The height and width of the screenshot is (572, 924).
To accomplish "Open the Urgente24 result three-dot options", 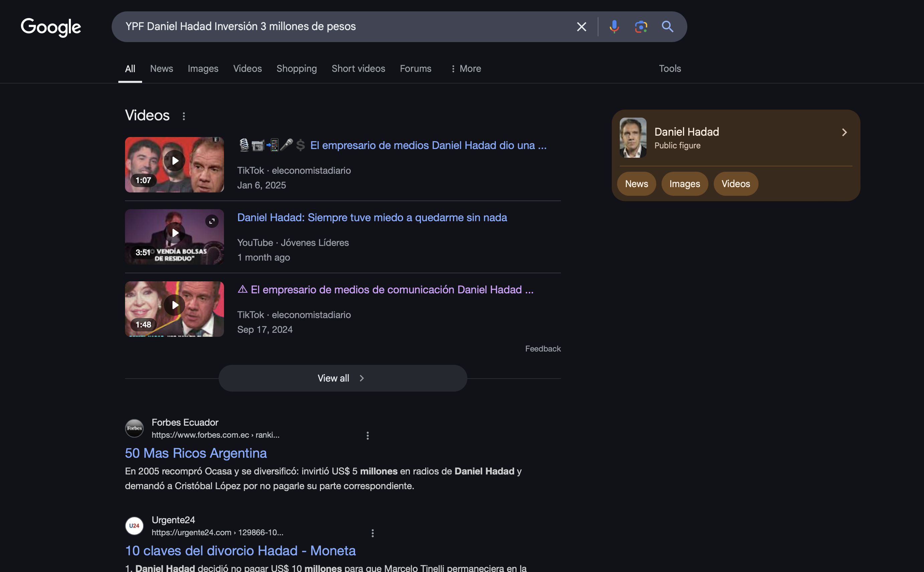I will pyautogui.click(x=372, y=533).
